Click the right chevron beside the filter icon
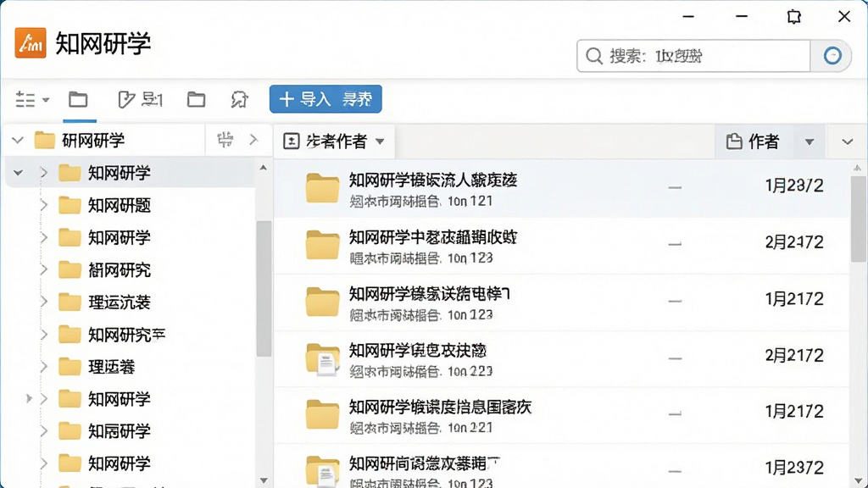This screenshot has height=488, width=868. [x=253, y=140]
